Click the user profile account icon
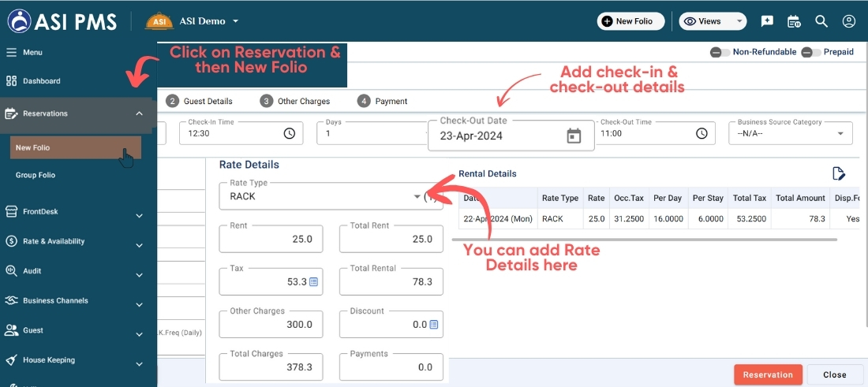The width and height of the screenshot is (868, 387). pyautogui.click(x=848, y=21)
